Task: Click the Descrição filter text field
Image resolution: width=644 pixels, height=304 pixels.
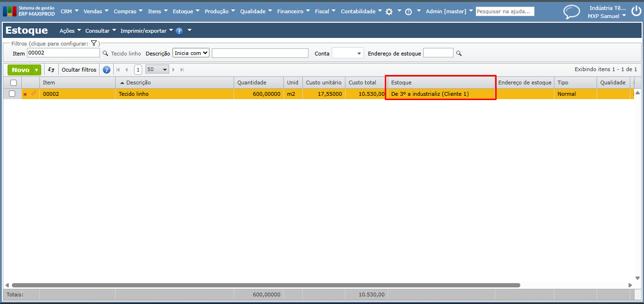Action: 260,53
